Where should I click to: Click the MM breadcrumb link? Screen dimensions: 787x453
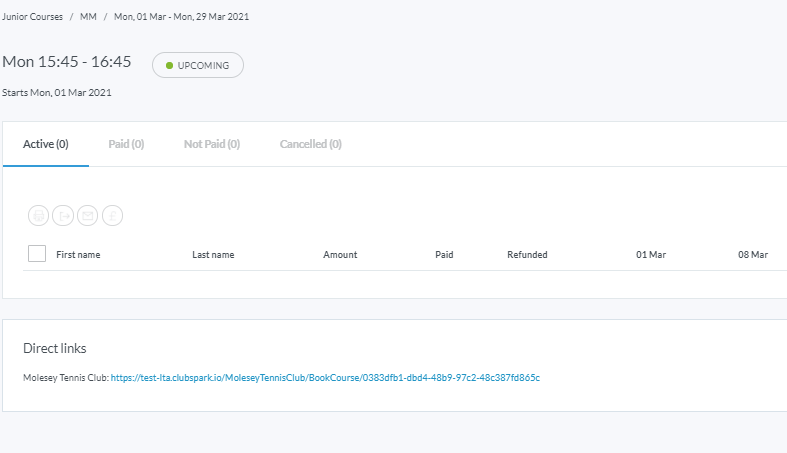[x=88, y=18]
